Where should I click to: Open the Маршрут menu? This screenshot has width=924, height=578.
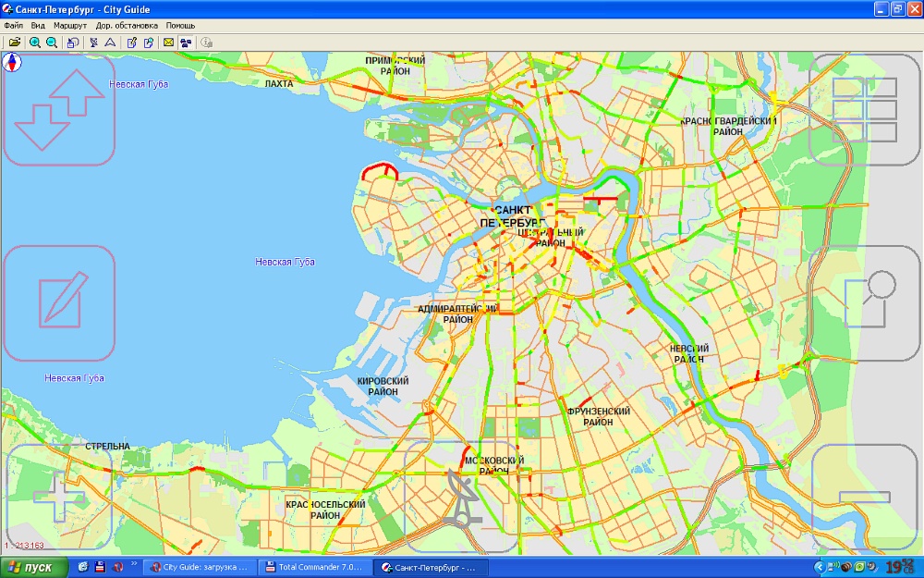pyautogui.click(x=70, y=26)
